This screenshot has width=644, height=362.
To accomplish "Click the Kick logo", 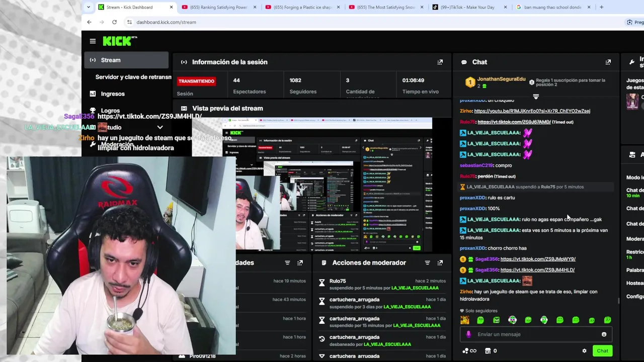I will [120, 41].
